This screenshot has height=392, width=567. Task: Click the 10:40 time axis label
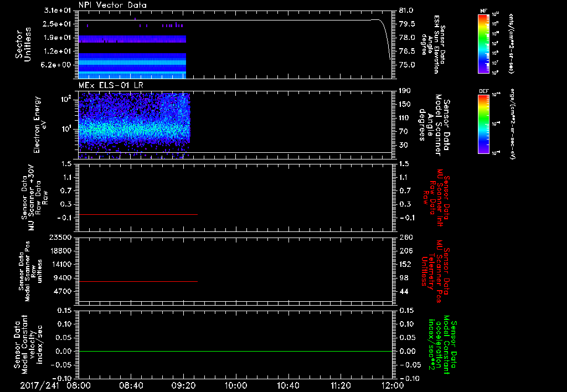click(x=288, y=385)
